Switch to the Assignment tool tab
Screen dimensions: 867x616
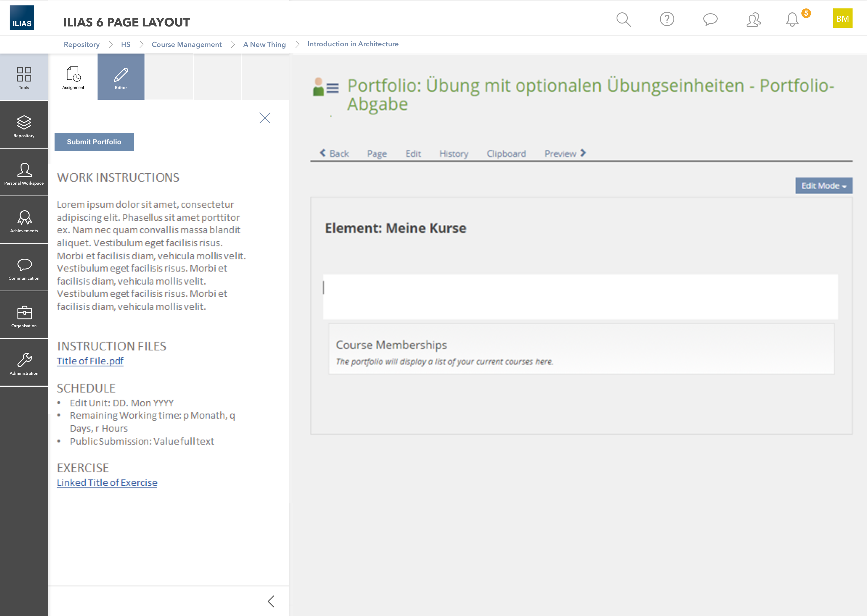coord(73,77)
